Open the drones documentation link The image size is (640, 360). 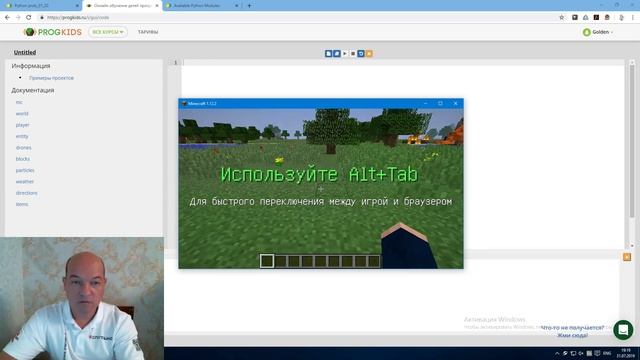(x=23, y=147)
